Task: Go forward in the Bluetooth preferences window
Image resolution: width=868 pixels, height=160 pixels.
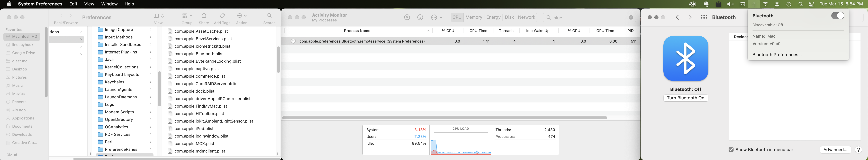Action: pyautogui.click(x=690, y=17)
